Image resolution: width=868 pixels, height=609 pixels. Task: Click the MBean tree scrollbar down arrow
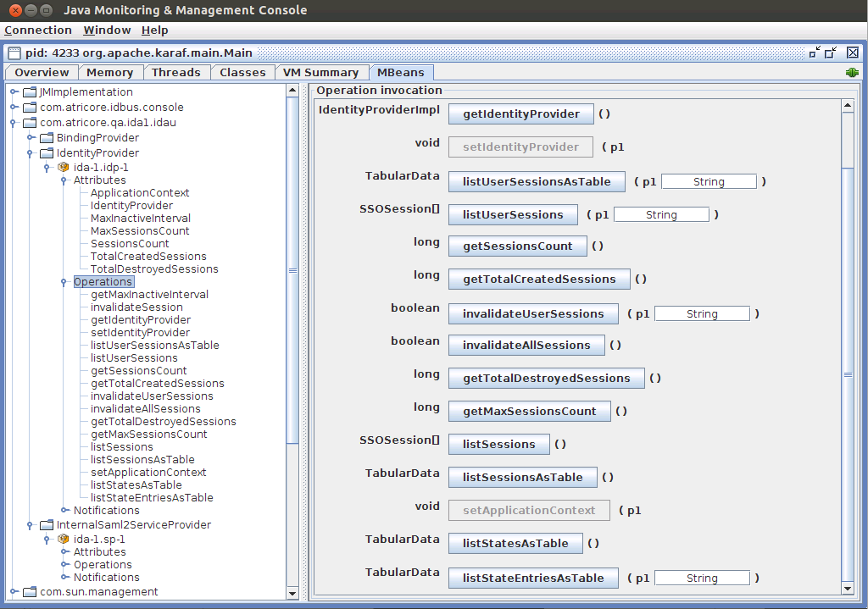[292, 594]
